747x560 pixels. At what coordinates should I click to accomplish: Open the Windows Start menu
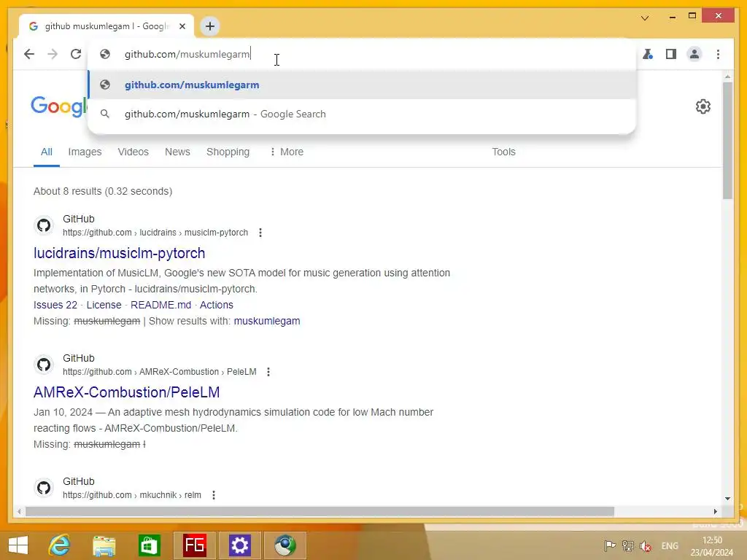pyautogui.click(x=18, y=545)
